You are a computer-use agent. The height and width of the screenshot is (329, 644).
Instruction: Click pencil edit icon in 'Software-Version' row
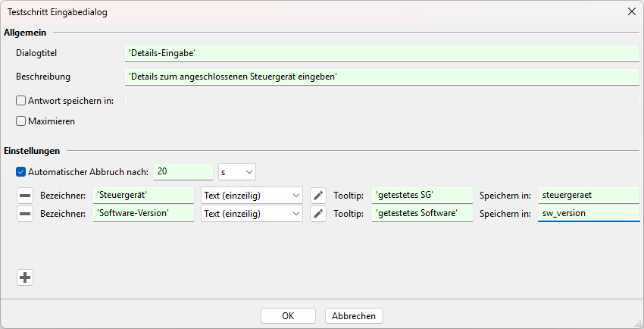318,214
